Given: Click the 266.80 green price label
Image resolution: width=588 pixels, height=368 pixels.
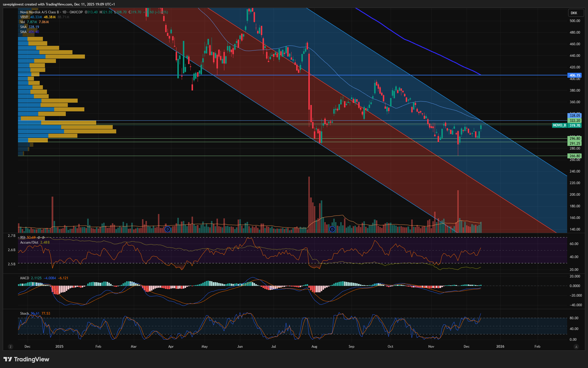Looking at the screenshot, I should coord(574,156).
